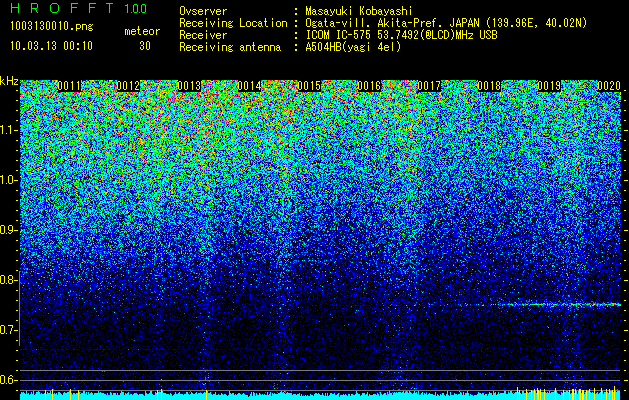Click the cyan signal level bar at bottom

(320, 396)
